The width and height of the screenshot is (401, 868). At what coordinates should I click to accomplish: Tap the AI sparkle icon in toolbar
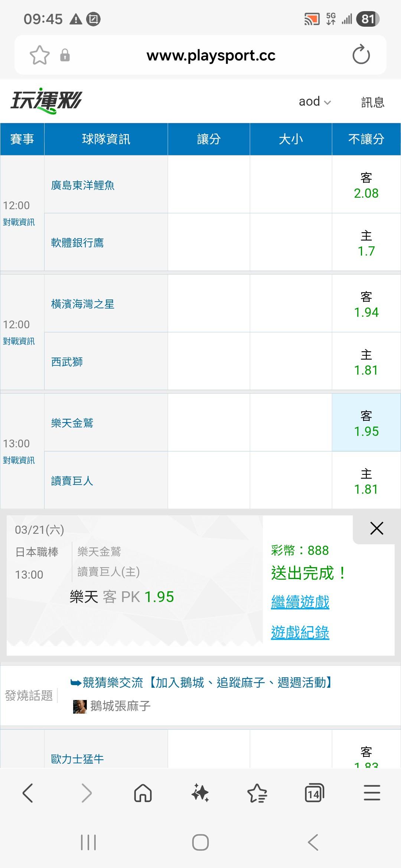[x=200, y=793]
